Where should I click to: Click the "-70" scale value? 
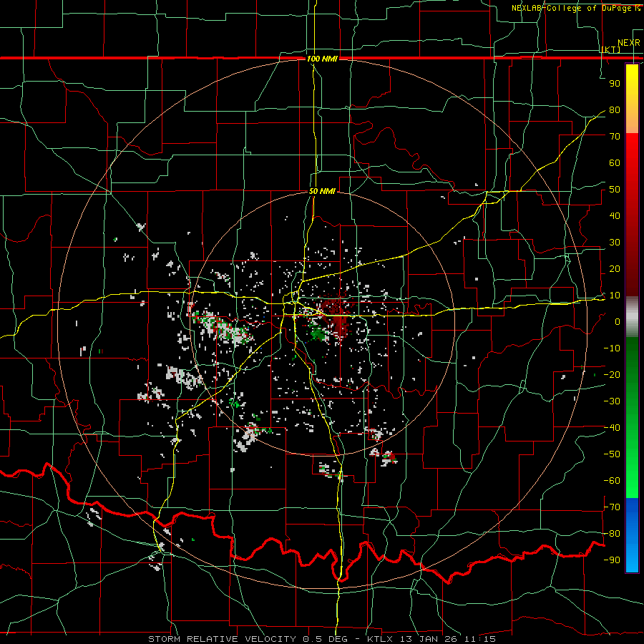tap(612, 507)
